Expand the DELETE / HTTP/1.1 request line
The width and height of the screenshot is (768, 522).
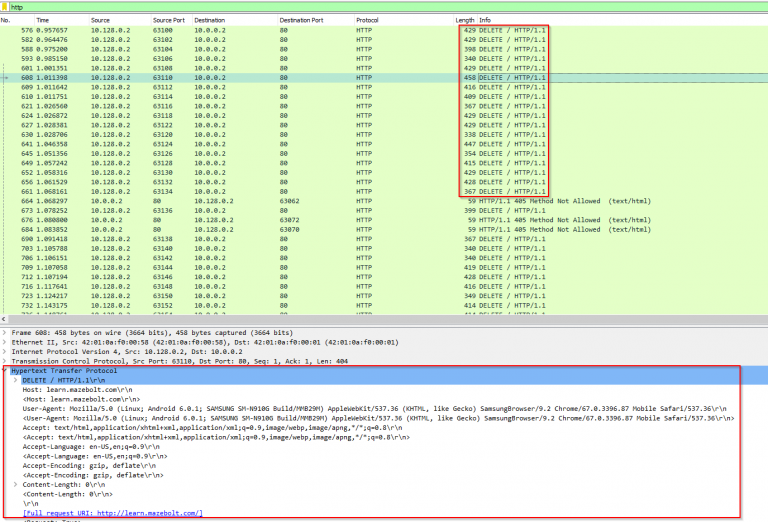click(15, 381)
